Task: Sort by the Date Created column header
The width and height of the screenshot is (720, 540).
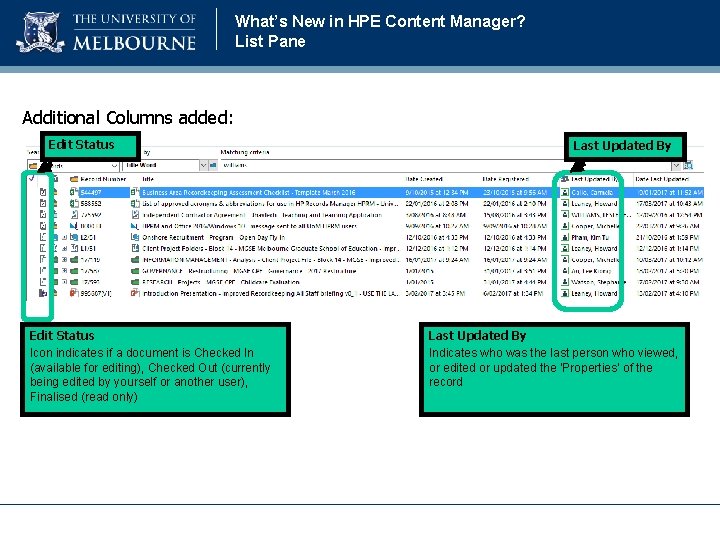Action: [424, 179]
